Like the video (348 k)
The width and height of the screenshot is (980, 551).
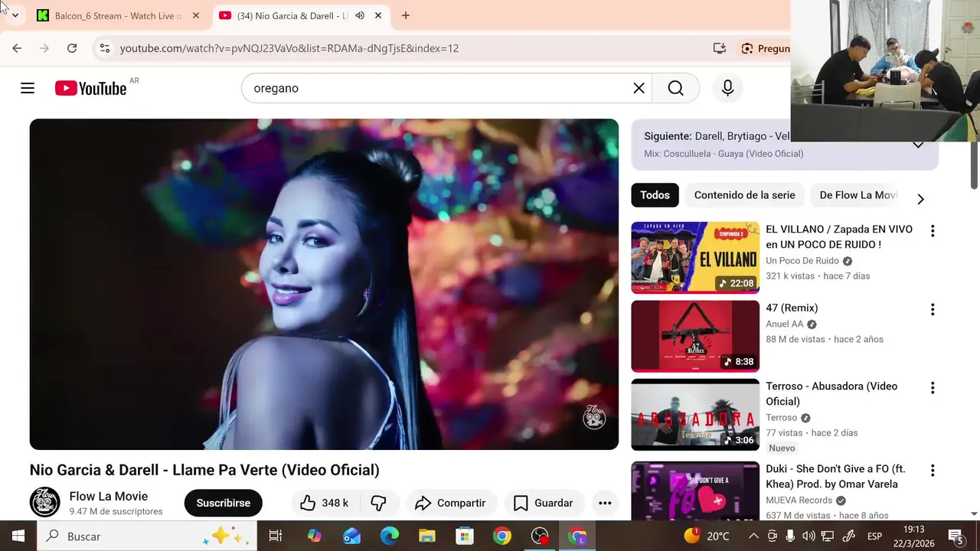[324, 503]
